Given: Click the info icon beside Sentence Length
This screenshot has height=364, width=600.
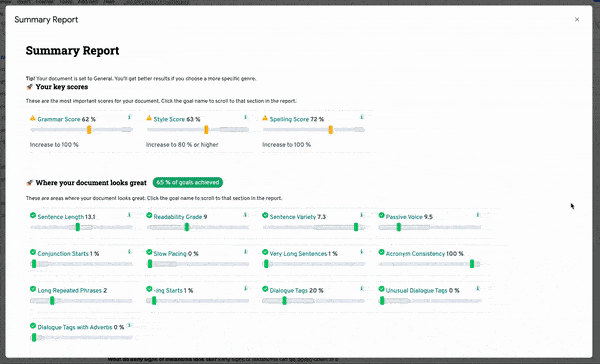Looking at the screenshot, I should (x=129, y=215).
